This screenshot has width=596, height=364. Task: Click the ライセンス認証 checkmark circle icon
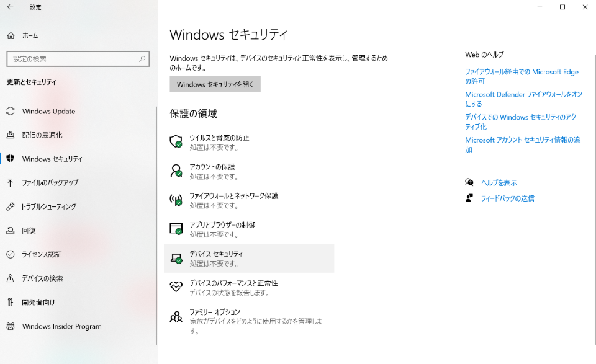pos(11,254)
